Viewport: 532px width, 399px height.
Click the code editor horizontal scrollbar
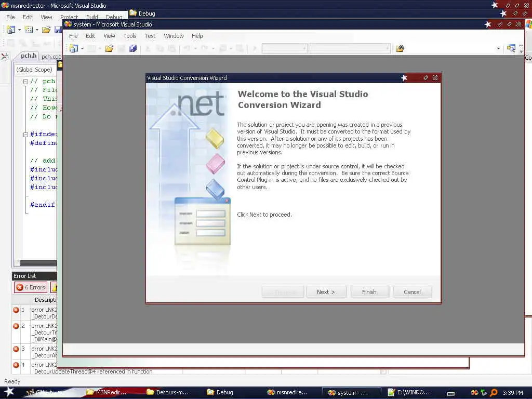click(38, 263)
